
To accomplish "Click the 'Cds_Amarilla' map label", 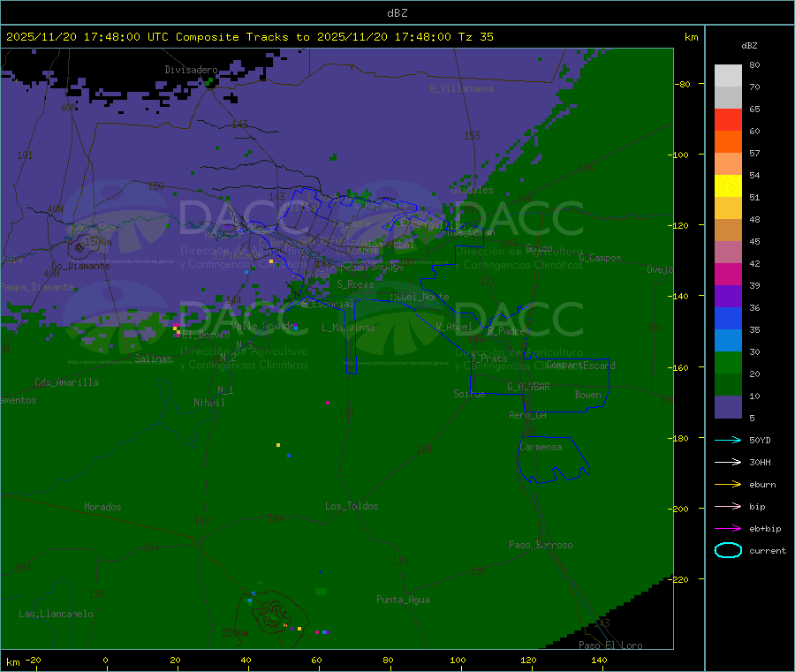I will tap(66, 382).
